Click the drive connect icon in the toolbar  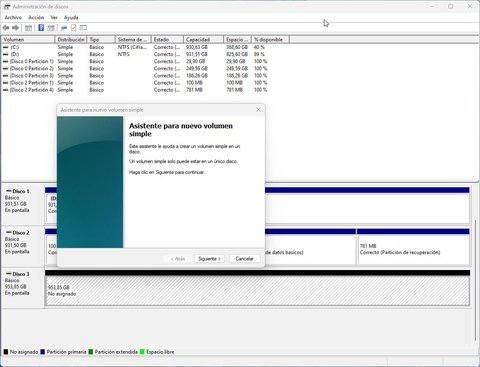point(64,28)
